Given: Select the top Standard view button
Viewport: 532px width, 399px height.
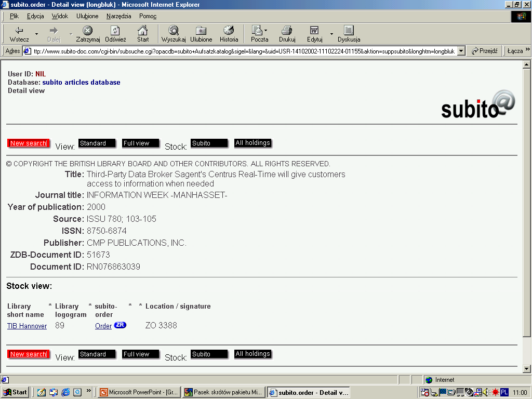Looking at the screenshot, I should (97, 143).
